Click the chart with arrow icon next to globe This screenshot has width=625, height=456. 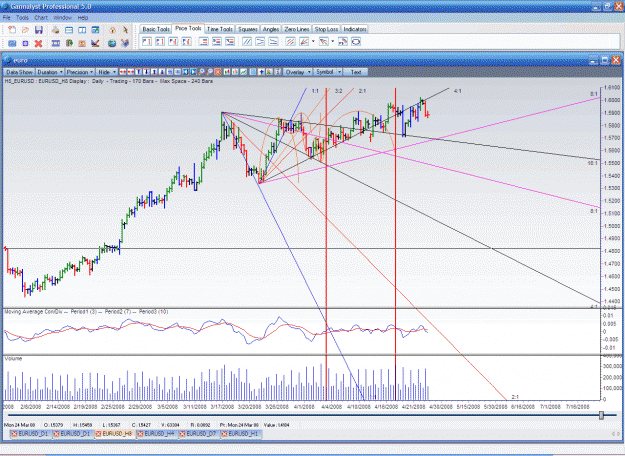pyautogui.click(x=95, y=43)
